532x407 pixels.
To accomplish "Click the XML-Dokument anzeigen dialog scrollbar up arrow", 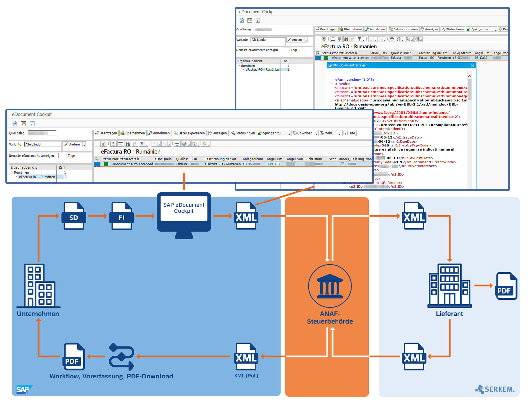I will (x=469, y=76).
